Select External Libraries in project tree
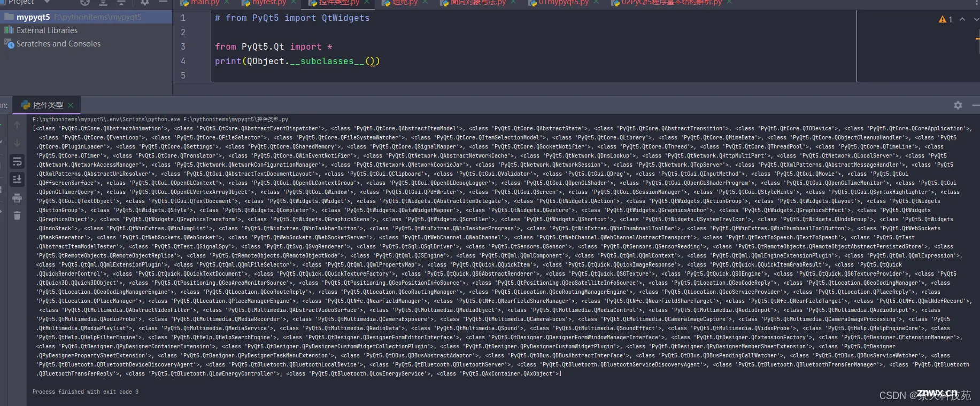The width and height of the screenshot is (980, 406). [x=86, y=30]
